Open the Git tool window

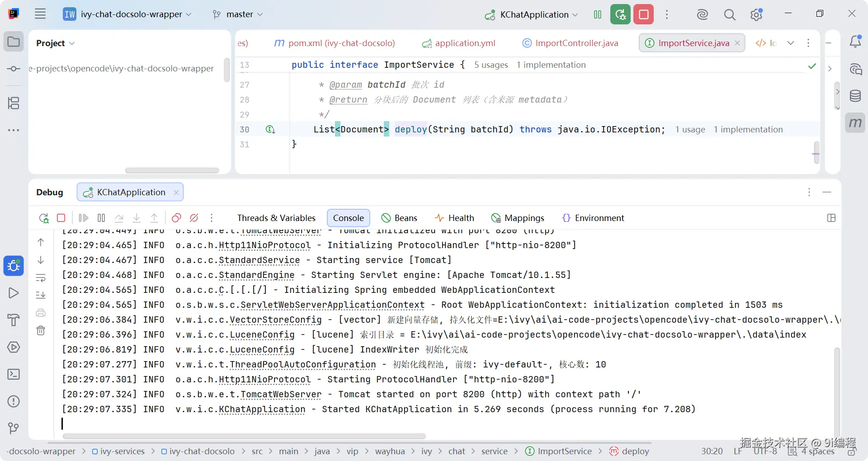pyautogui.click(x=14, y=428)
